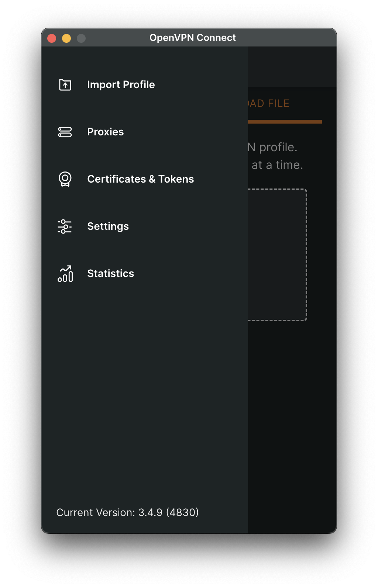The height and width of the screenshot is (588, 378).
Task: Dismiss the menu via the dimmed 'at a time.' text
Action: (x=277, y=165)
